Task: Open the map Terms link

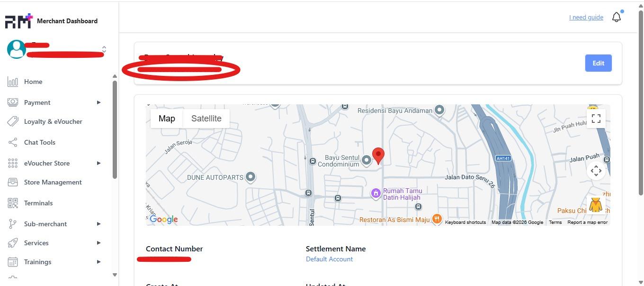Action: (x=555, y=222)
